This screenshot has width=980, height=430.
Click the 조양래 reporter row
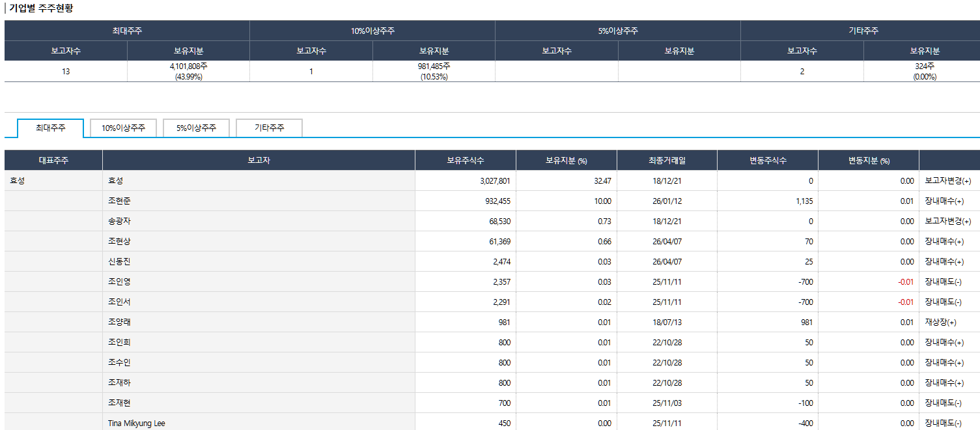[x=120, y=322]
